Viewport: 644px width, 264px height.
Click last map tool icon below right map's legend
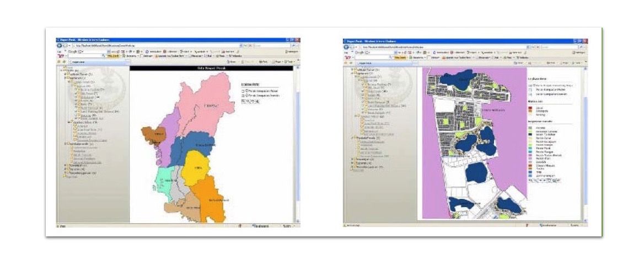point(560,180)
